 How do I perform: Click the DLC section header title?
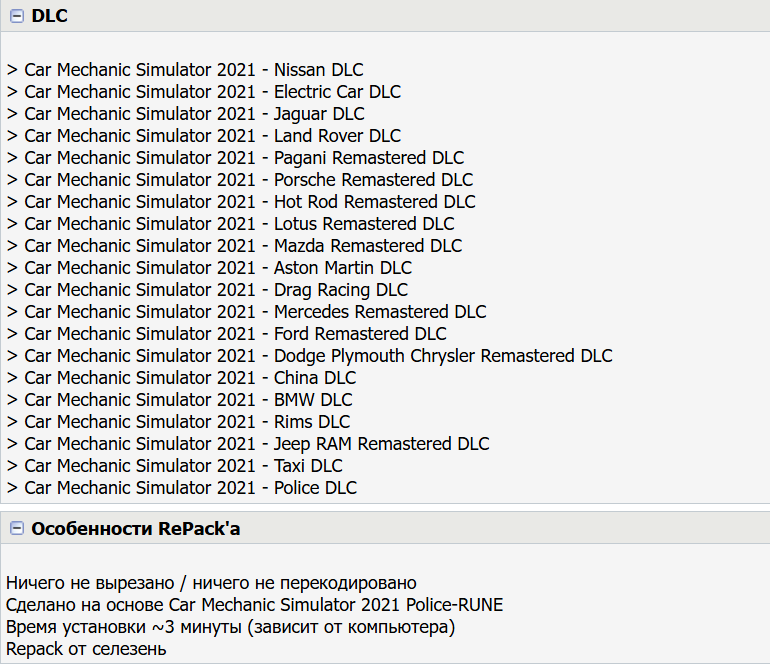pyautogui.click(x=50, y=16)
